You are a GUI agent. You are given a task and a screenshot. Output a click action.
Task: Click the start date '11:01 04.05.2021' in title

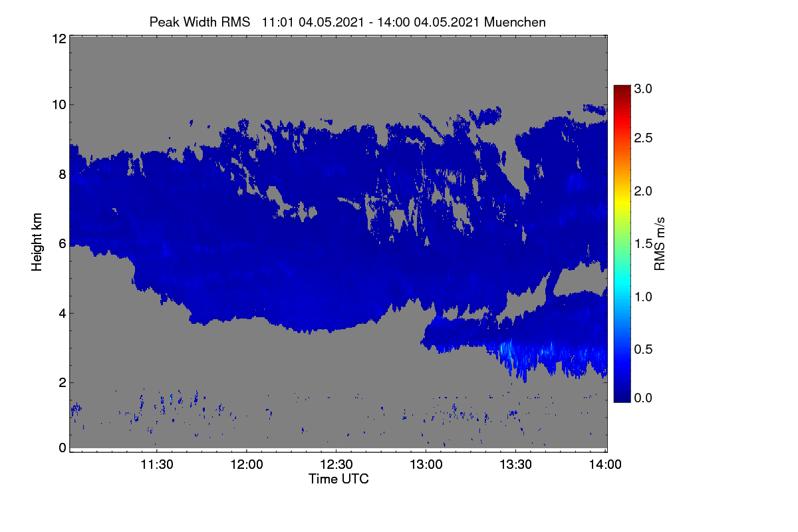313,22
